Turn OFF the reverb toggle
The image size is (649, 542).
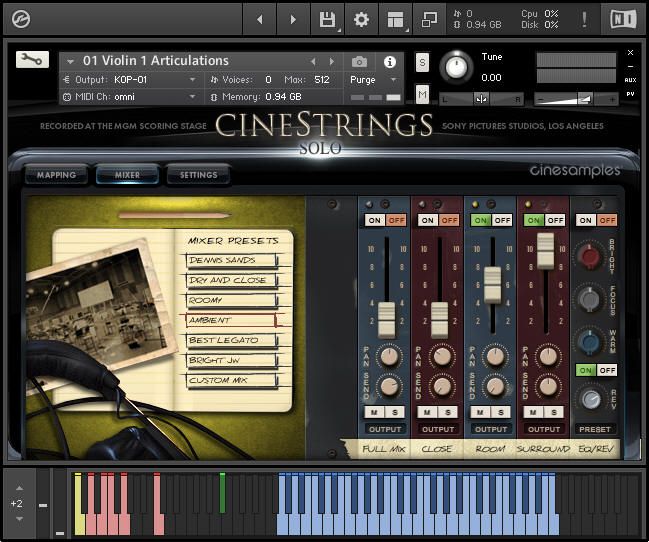coord(607,370)
